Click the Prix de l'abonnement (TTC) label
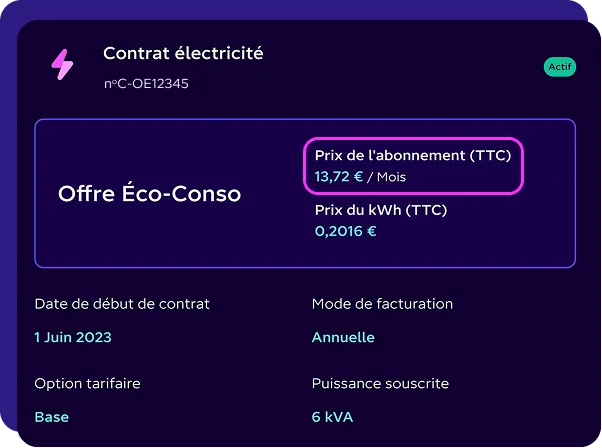Image resolution: width=602 pixels, height=448 pixels. (x=413, y=155)
